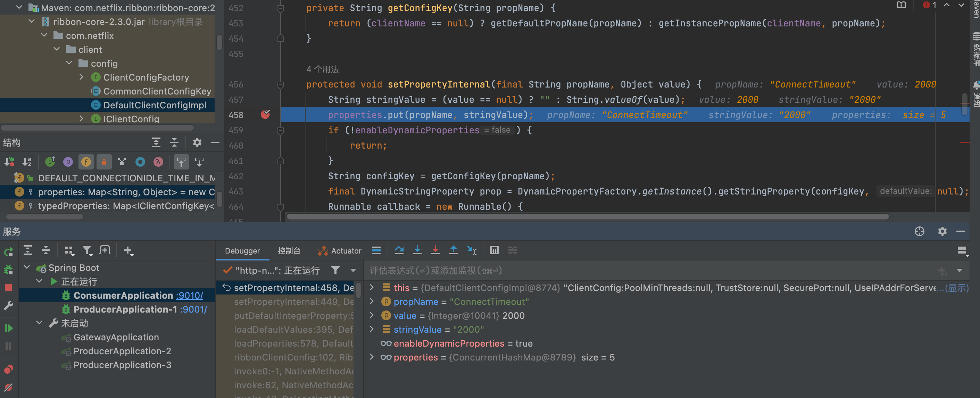Click the red Stop button in Services
Image resolution: width=980 pixels, height=398 pixels.
point(8,288)
